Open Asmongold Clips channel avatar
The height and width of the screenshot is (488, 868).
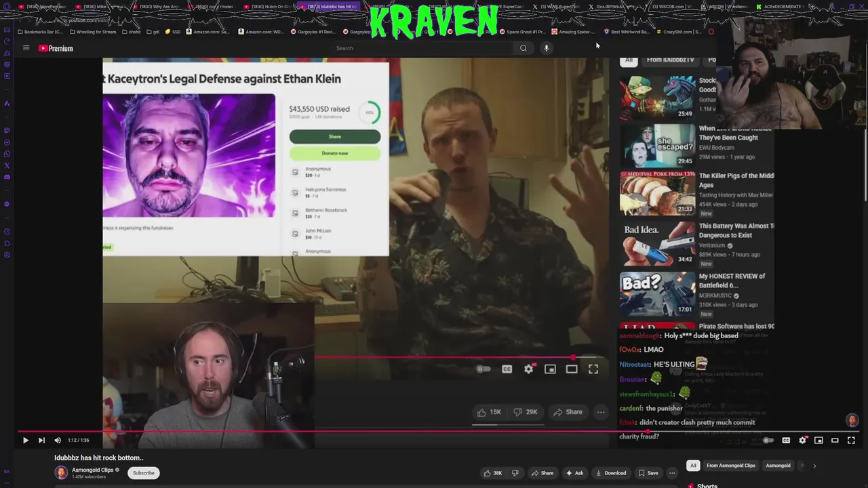(x=61, y=473)
